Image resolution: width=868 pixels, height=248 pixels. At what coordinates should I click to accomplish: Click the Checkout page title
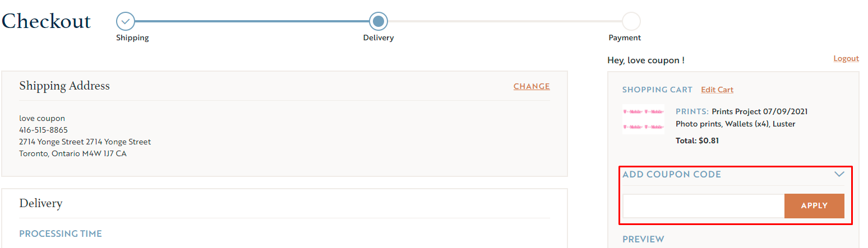tap(46, 21)
